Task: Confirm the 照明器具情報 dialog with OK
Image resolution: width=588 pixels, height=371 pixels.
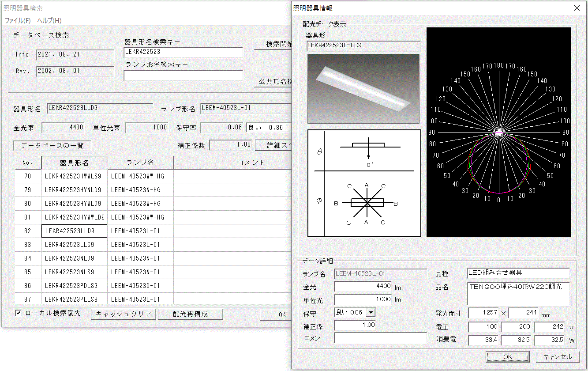Action: 507,356
